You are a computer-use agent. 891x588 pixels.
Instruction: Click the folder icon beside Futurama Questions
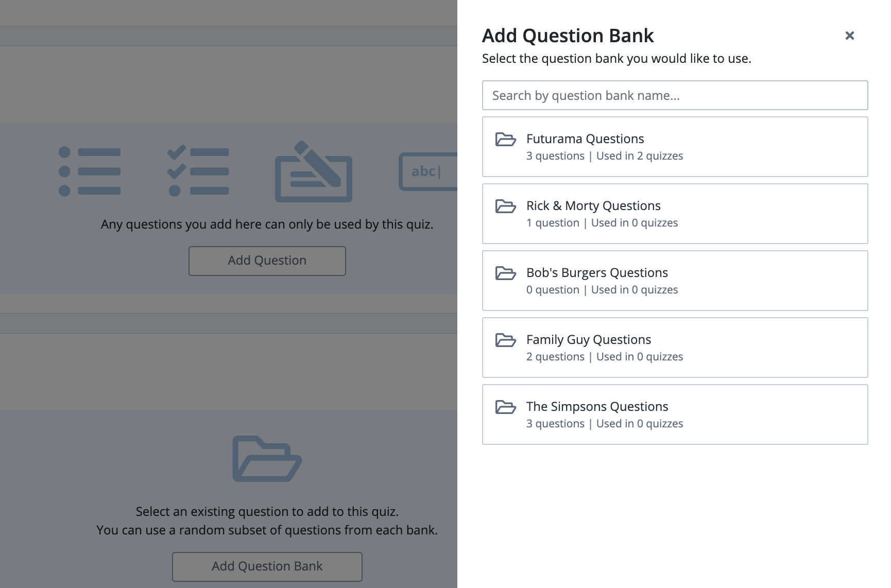[x=505, y=140]
